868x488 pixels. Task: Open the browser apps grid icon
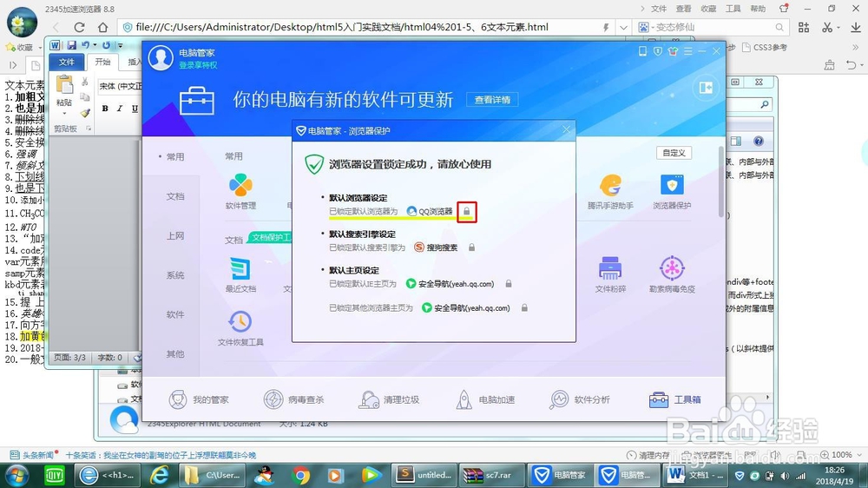(804, 27)
